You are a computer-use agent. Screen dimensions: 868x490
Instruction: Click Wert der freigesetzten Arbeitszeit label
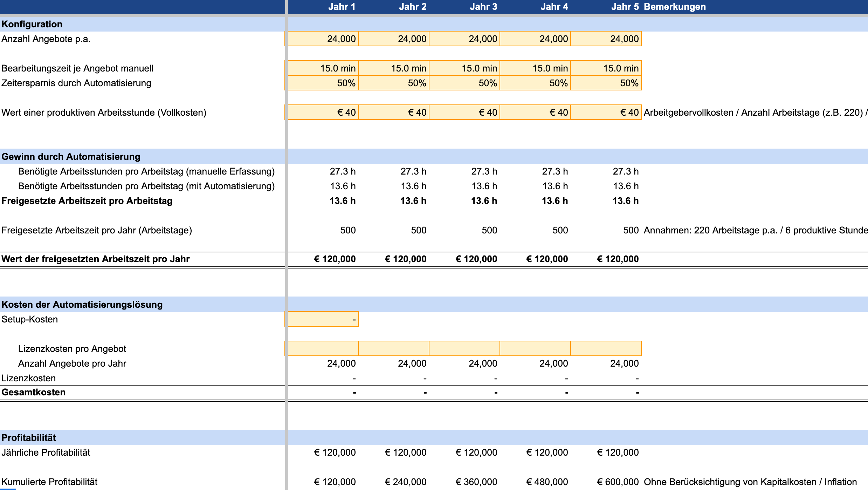coord(95,259)
